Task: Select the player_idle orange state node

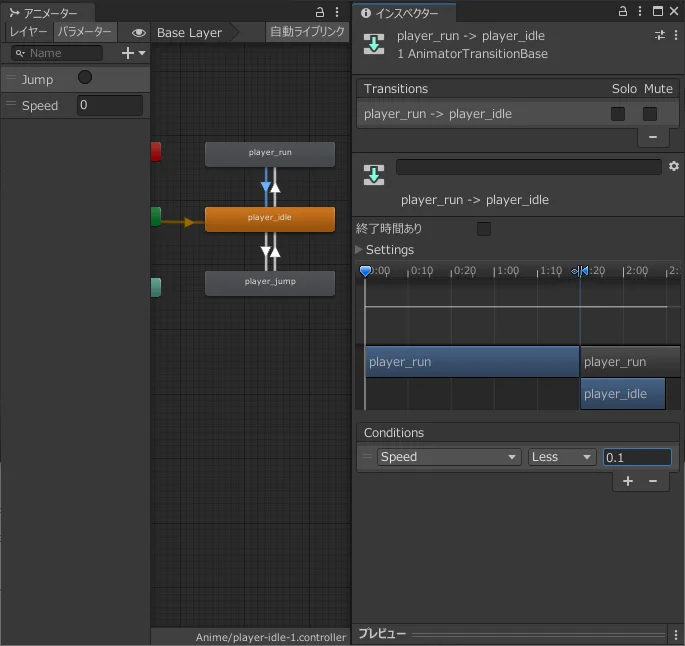Action: 270,219
